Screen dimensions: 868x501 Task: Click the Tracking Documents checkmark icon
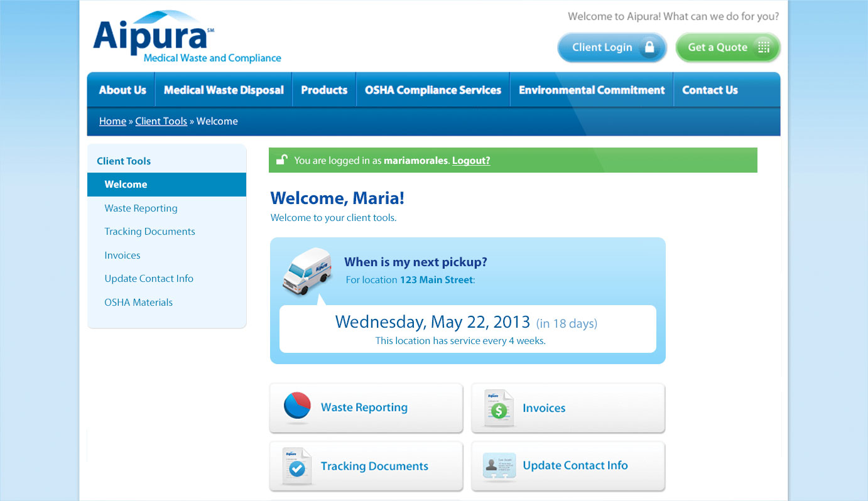click(x=296, y=466)
